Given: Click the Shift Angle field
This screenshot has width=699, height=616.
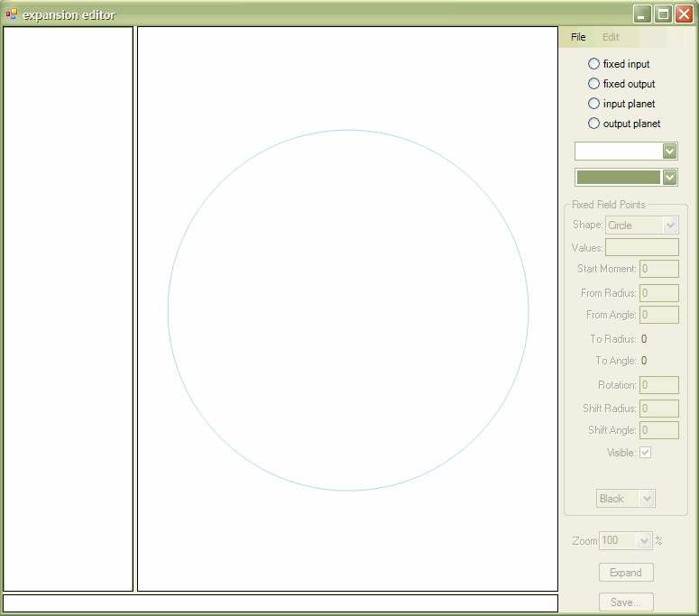Looking at the screenshot, I should [659, 430].
